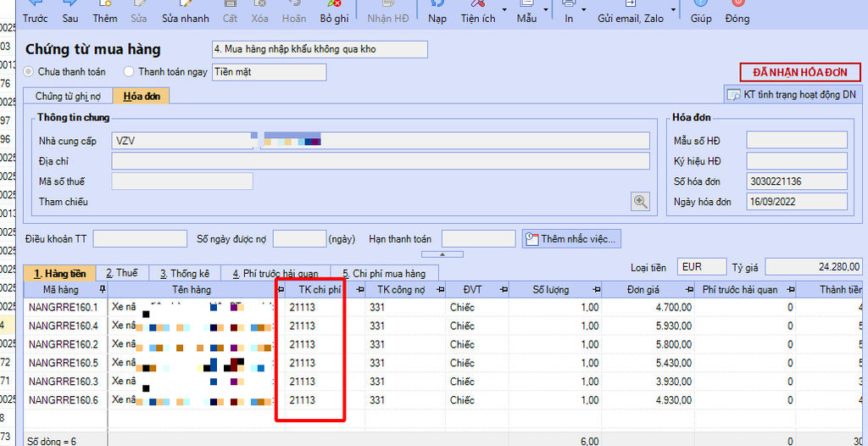The width and height of the screenshot is (868, 446).
Task: Choose Sửa nhanh quick edit
Action: click(186, 12)
